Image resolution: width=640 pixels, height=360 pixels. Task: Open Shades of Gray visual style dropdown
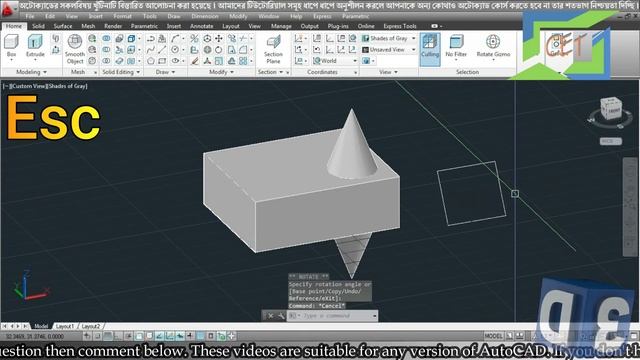coord(389,38)
